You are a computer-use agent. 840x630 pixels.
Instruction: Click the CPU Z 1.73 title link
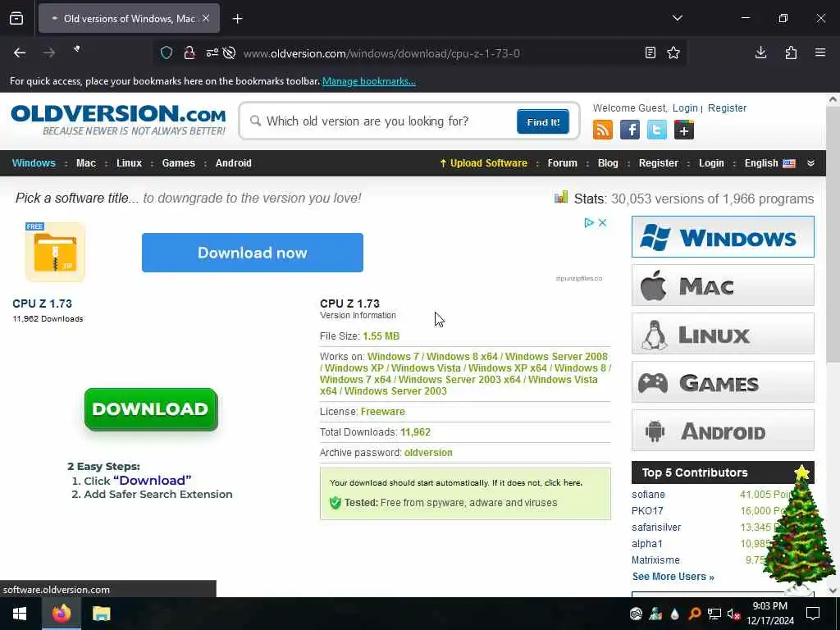pyautogui.click(x=43, y=304)
